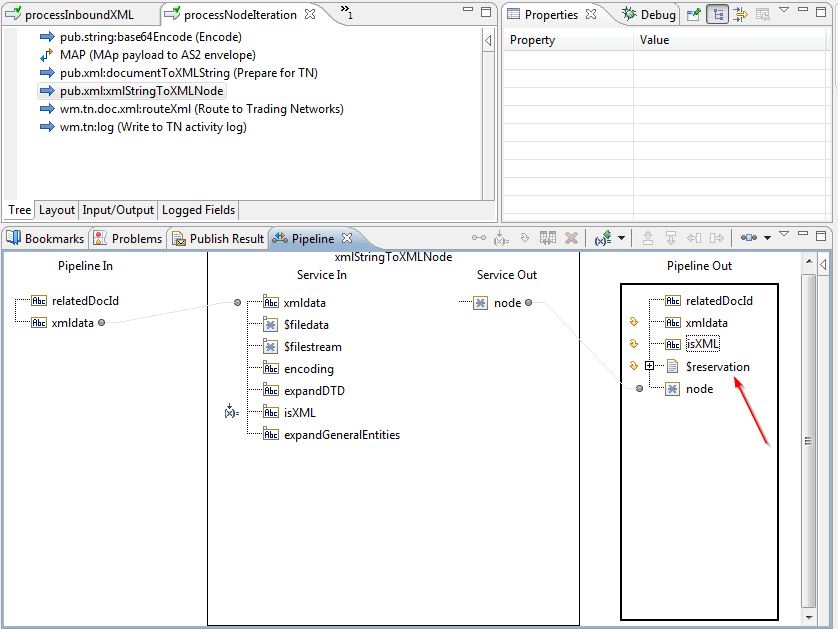Select $filedata in Service In
The height and width of the screenshot is (629, 838).
[x=306, y=325]
